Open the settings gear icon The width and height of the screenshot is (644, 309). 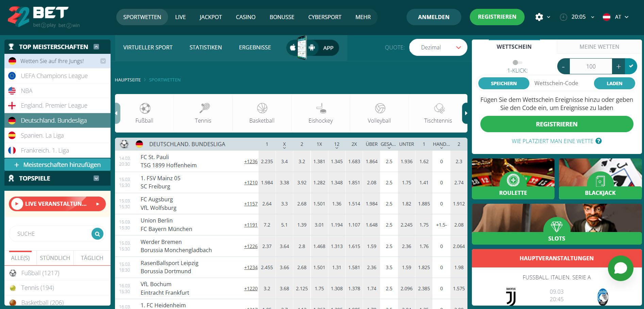point(539,17)
